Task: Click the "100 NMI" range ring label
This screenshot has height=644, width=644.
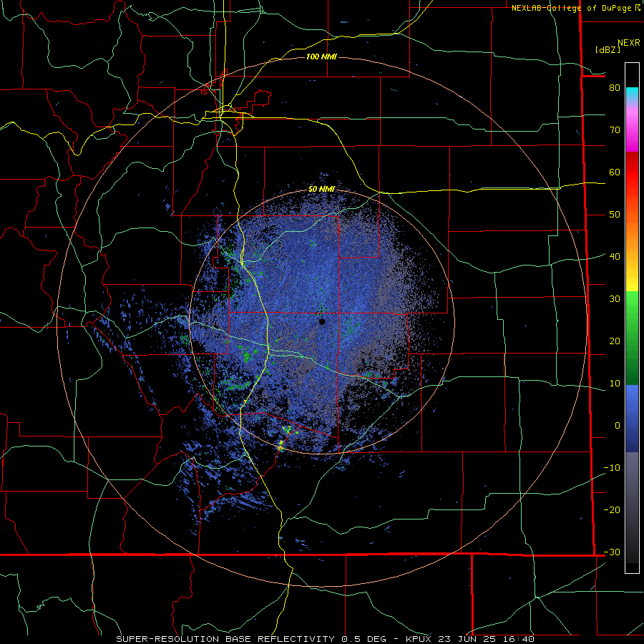Action: point(321,57)
